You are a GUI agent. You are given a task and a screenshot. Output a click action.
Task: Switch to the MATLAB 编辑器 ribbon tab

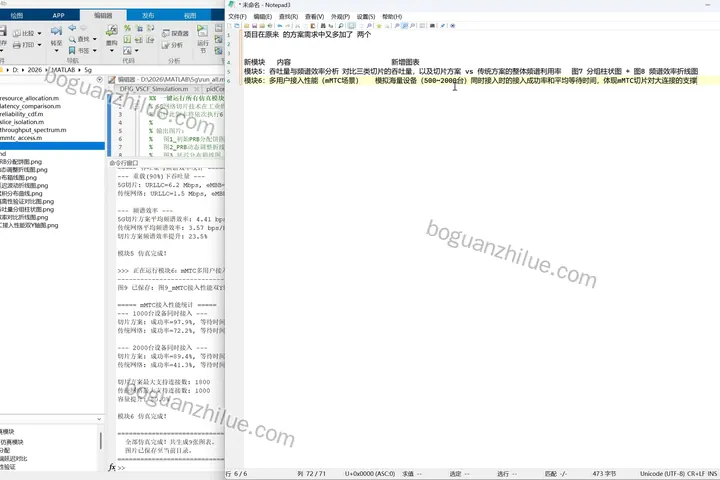(x=103, y=15)
